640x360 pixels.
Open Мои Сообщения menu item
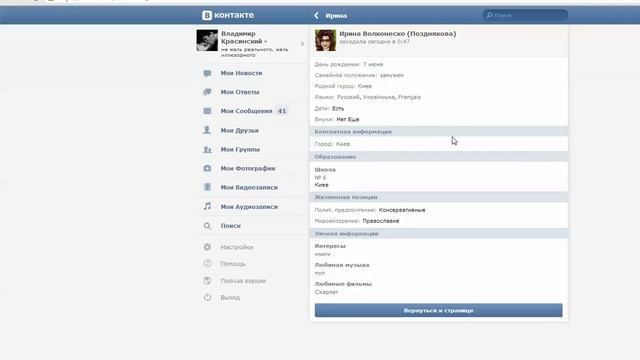coord(246,111)
